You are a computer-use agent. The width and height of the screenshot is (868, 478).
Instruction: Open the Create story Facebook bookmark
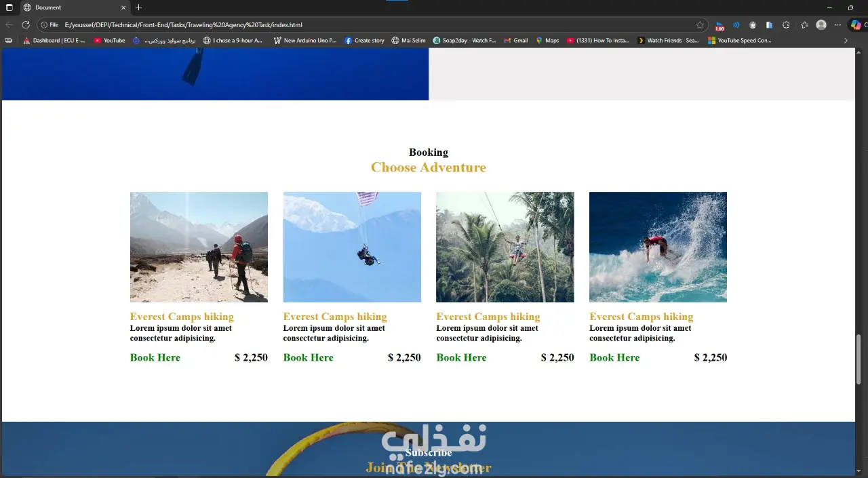[364, 41]
